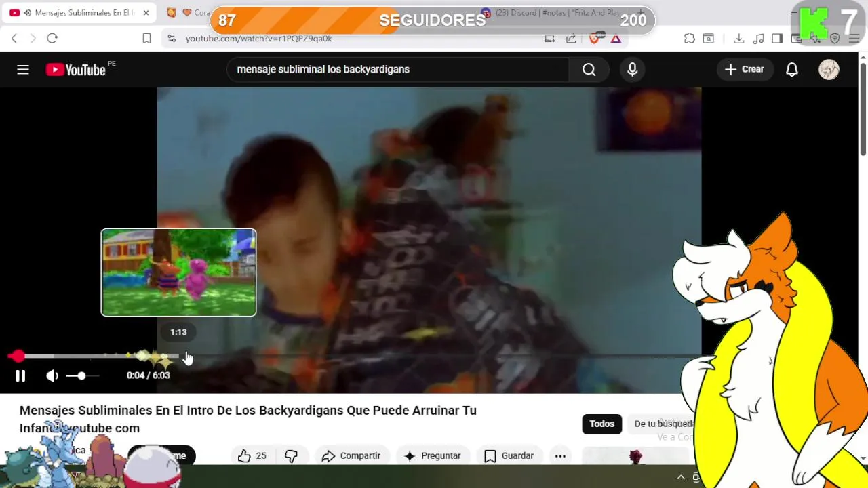Start voice search with microphone icon
Viewport: 868px width, 488px height.
632,69
